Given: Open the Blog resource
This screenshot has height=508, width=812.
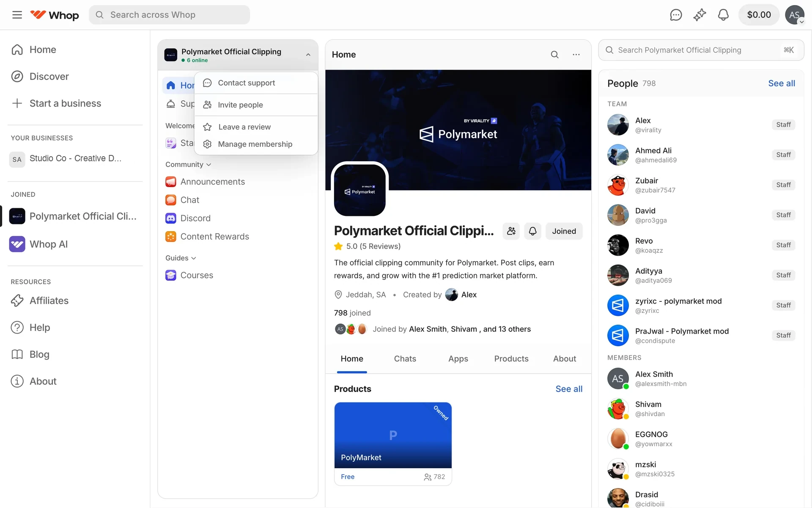Looking at the screenshot, I should (75, 354).
